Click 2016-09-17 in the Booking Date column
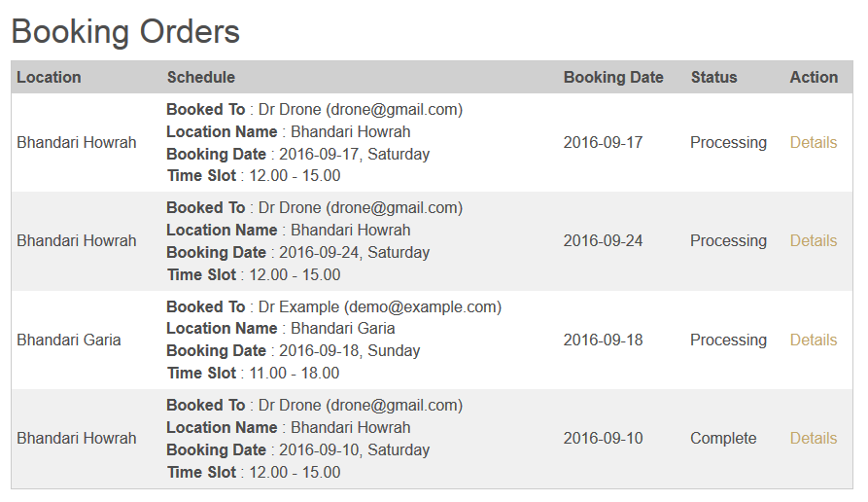The width and height of the screenshot is (868, 502). point(603,143)
